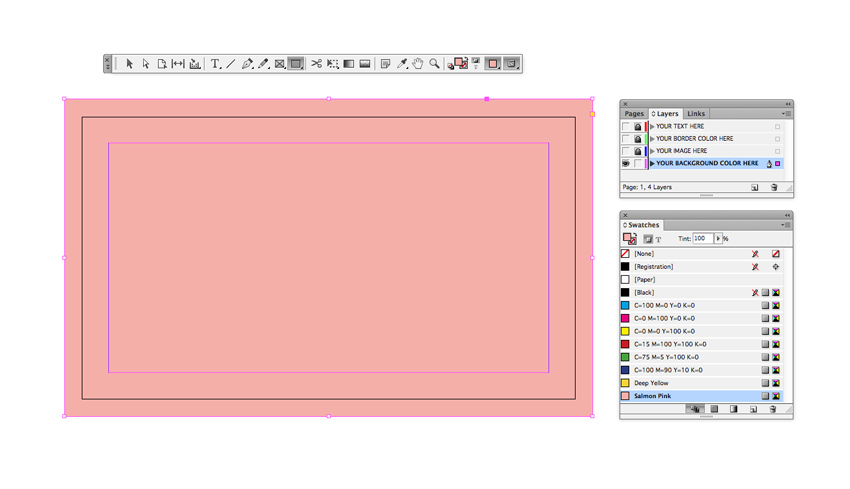Switch to the Pages tab

coord(634,114)
